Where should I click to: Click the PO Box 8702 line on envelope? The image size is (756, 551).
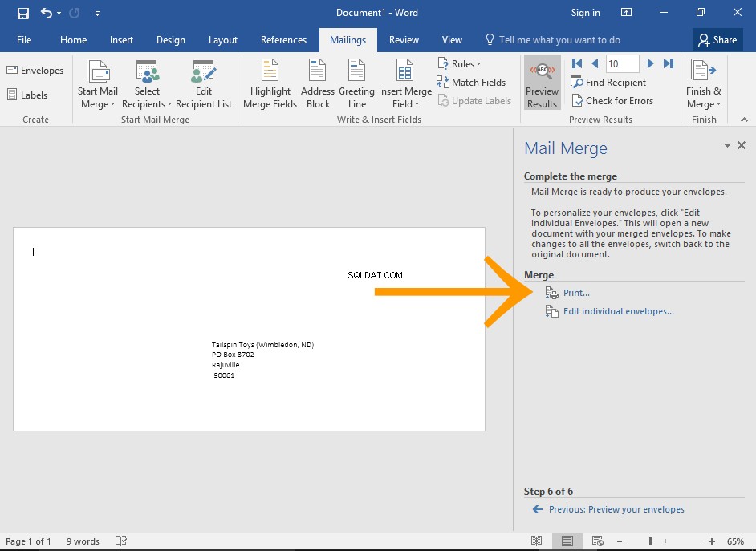point(233,355)
